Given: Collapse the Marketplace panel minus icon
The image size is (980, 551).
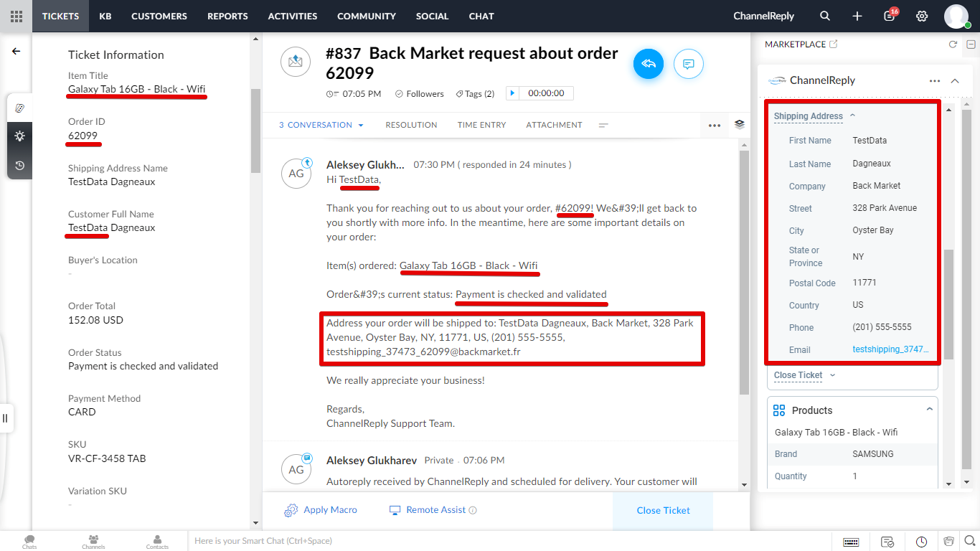Looking at the screenshot, I should [971, 44].
